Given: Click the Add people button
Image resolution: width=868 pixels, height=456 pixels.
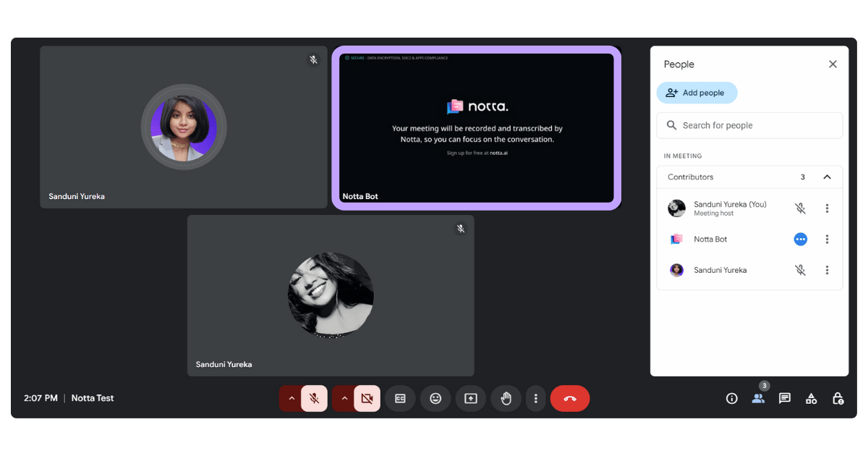Looking at the screenshot, I should [697, 93].
